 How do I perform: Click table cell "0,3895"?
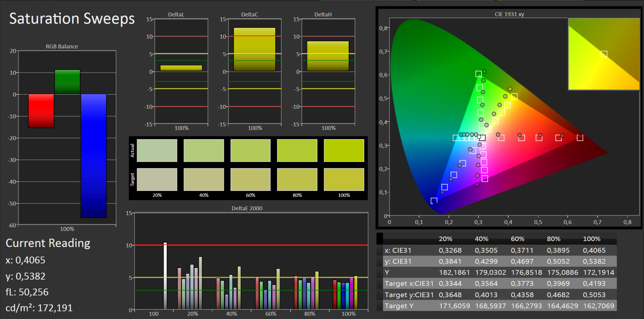click(x=558, y=250)
